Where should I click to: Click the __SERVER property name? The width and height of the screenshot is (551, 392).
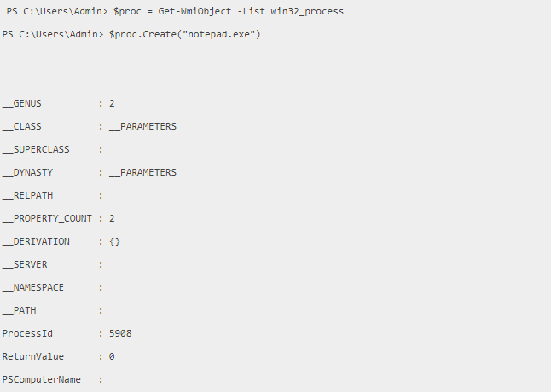(25, 264)
